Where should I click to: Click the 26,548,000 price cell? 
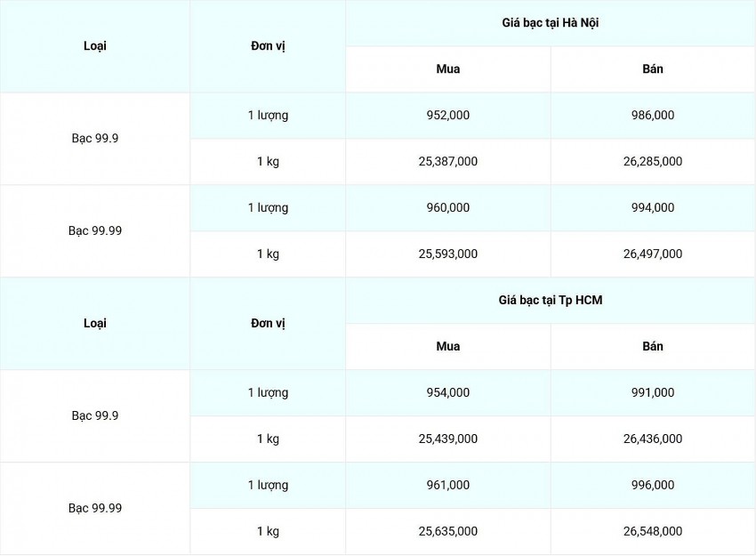tap(653, 532)
